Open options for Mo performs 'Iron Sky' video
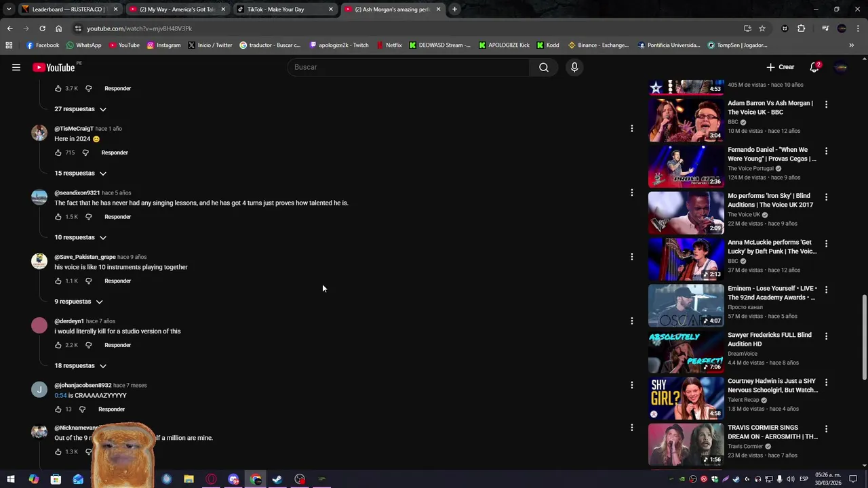 click(x=826, y=197)
